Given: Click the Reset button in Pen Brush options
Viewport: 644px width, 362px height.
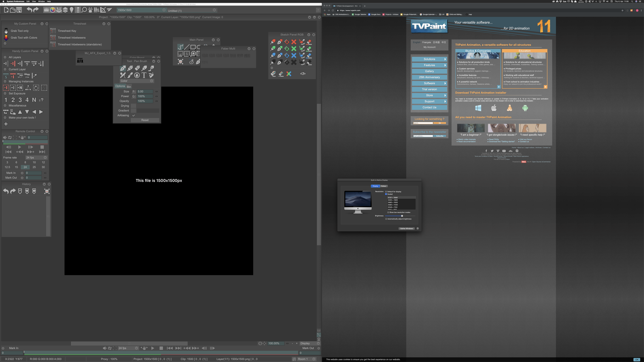Looking at the screenshot, I should click(145, 120).
